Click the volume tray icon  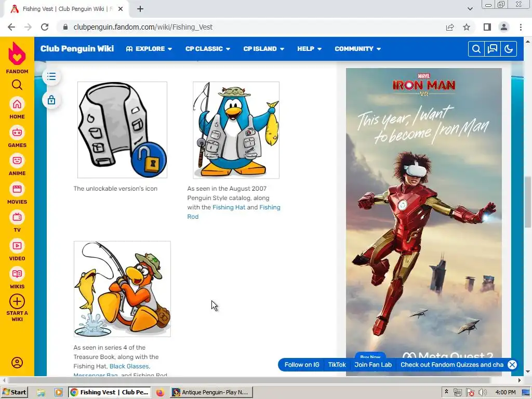[x=483, y=393]
